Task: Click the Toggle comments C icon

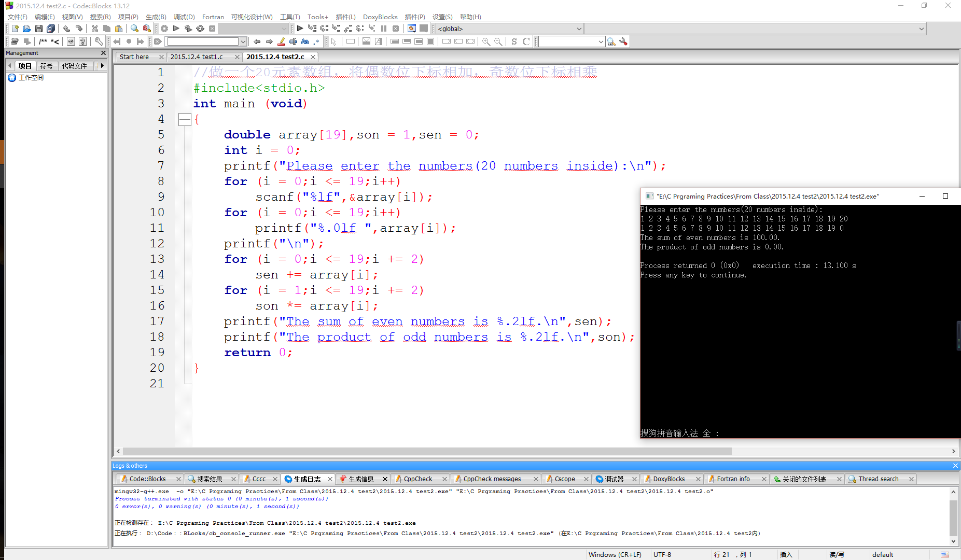Action: [526, 41]
